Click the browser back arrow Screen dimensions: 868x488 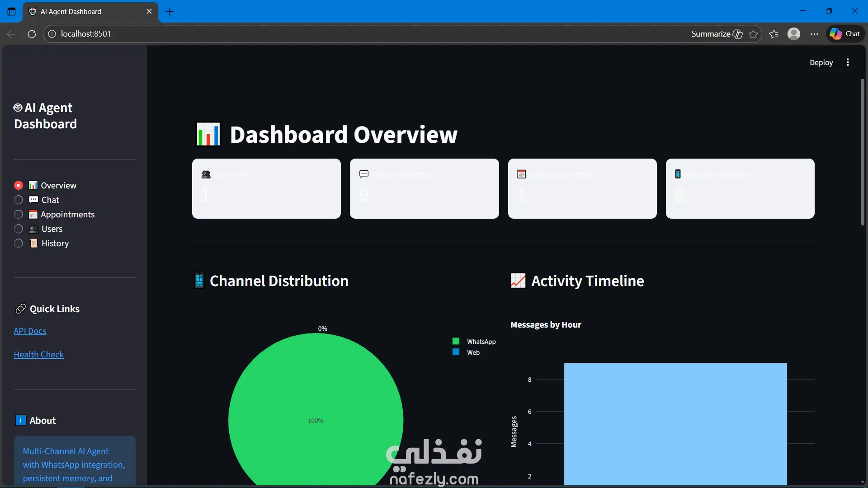(12, 34)
